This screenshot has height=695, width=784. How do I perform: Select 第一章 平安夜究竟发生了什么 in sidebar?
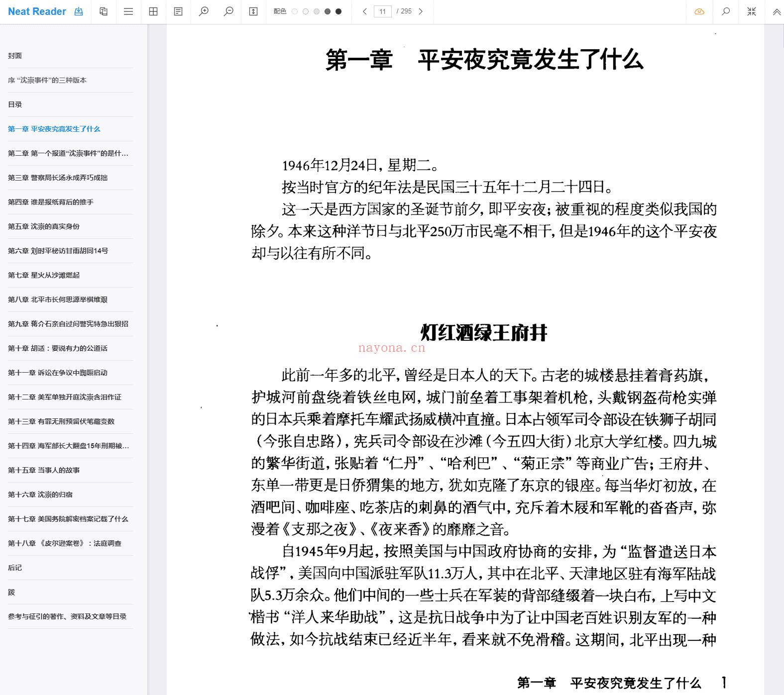71,129
